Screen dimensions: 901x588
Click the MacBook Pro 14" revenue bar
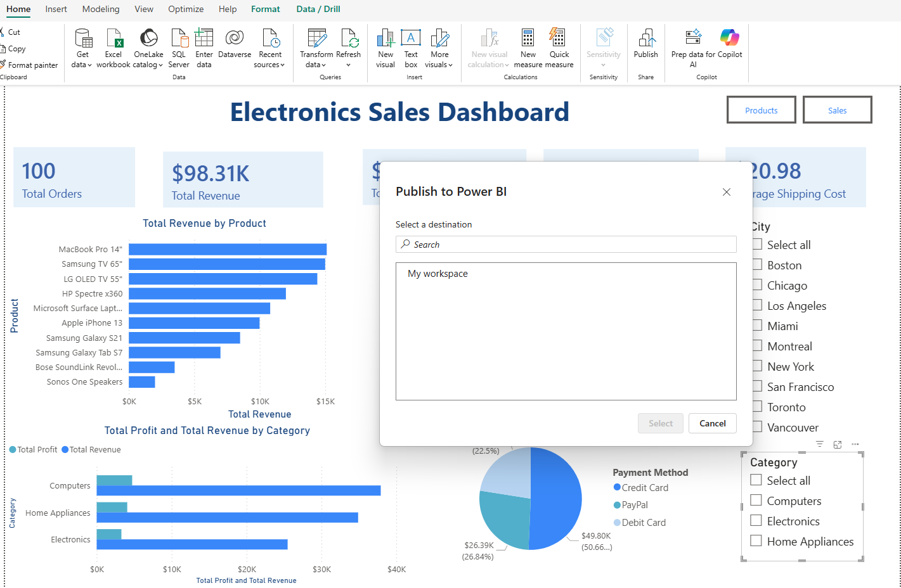tap(228, 250)
